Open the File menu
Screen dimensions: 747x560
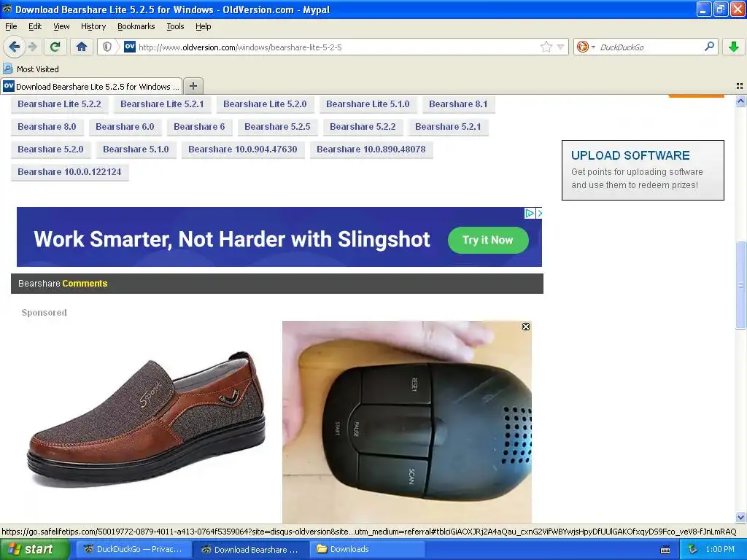pos(11,26)
